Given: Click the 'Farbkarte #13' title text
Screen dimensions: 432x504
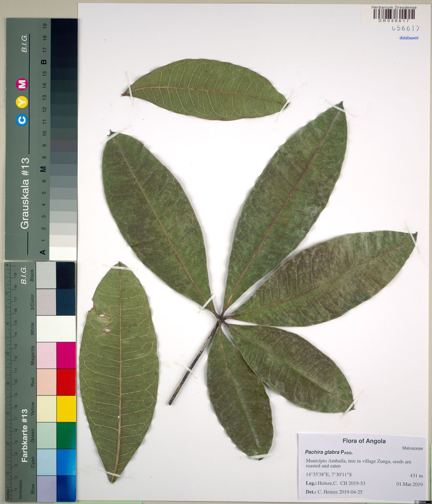Looking at the screenshot, I should pos(25,435).
